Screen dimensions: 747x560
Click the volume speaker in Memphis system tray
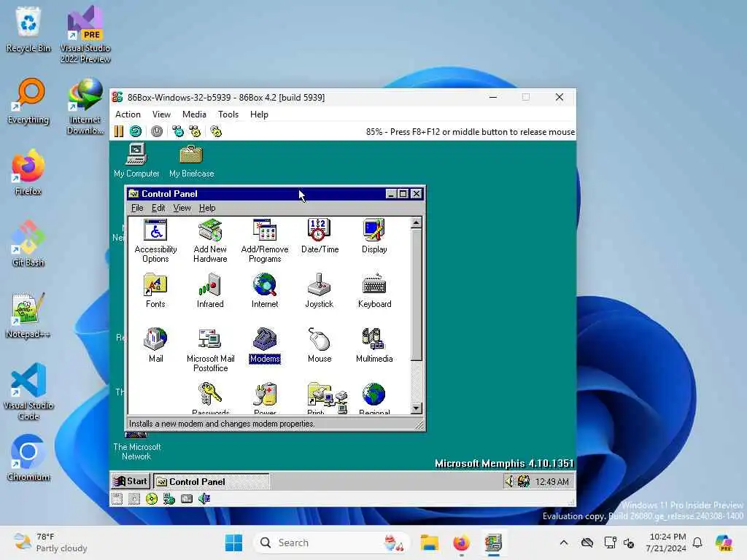click(509, 481)
